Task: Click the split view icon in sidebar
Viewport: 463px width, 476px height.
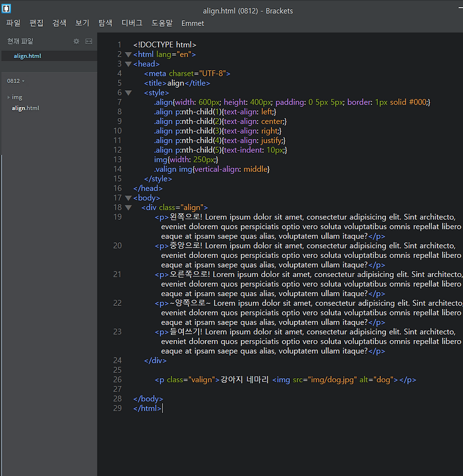Action: pos(89,41)
